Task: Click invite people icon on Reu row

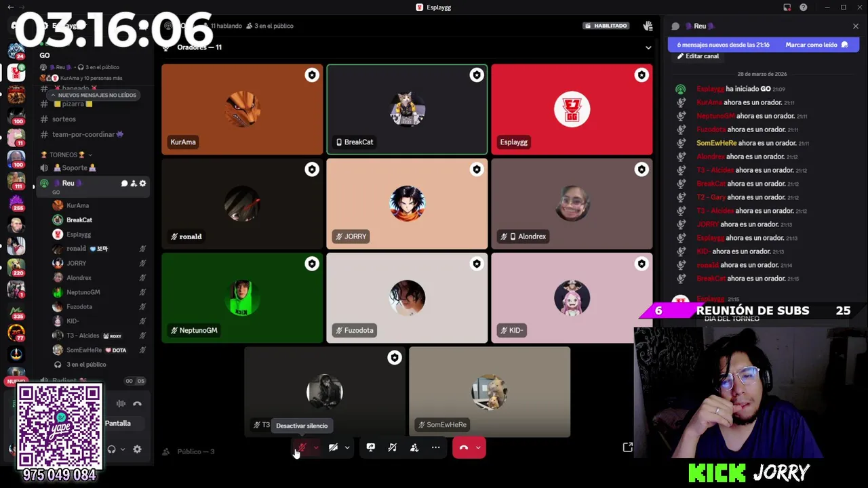Action: (134, 184)
